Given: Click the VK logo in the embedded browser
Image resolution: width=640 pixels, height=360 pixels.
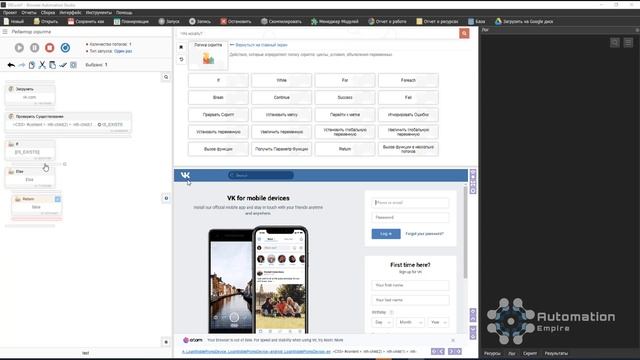Looking at the screenshot, I should (185, 175).
